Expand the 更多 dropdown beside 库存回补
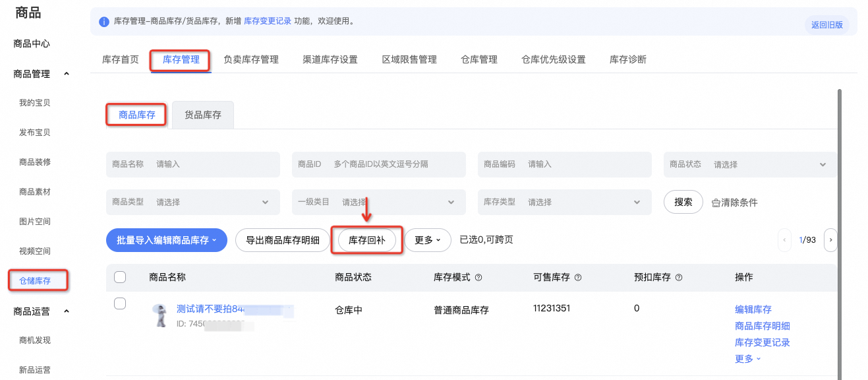 (427, 240)
